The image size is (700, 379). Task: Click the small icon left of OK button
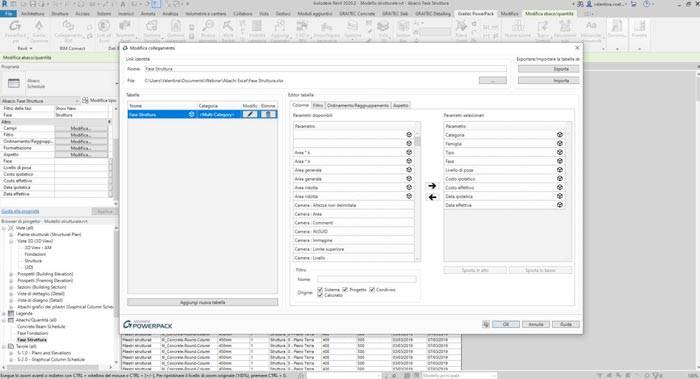(486, 325)
